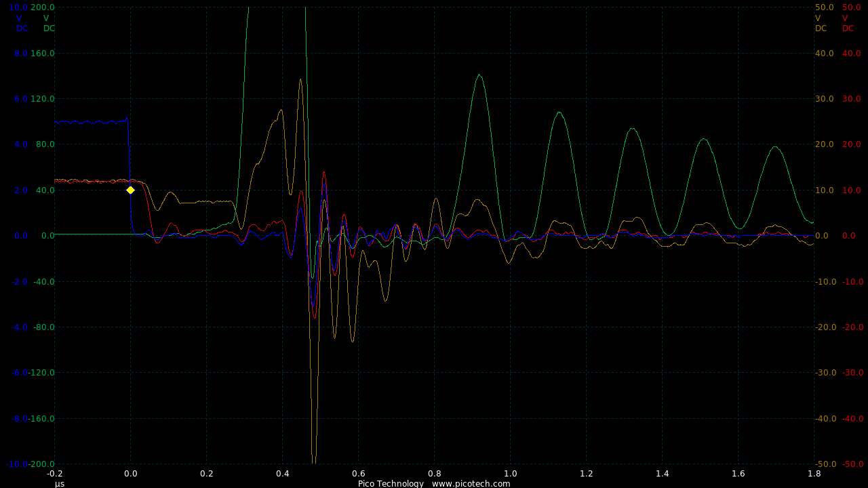Select the red channel V DC label
The width and height of the screenshot is (868, 488).
[x=848, y=23]
